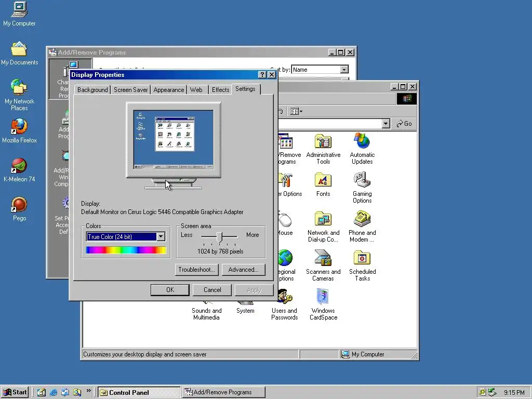Select the My Network Places desktop icon
Screen dimensions: 532x399
(19, 95)
